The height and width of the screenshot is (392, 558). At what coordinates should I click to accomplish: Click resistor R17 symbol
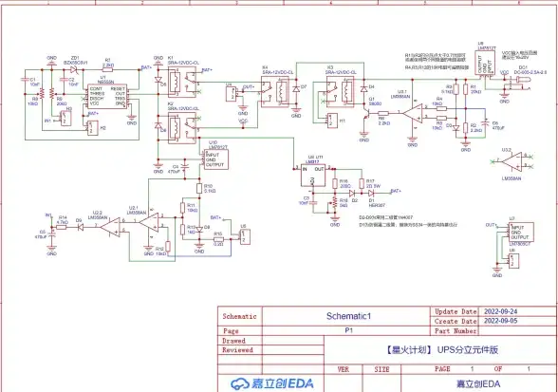coord(362,184)
